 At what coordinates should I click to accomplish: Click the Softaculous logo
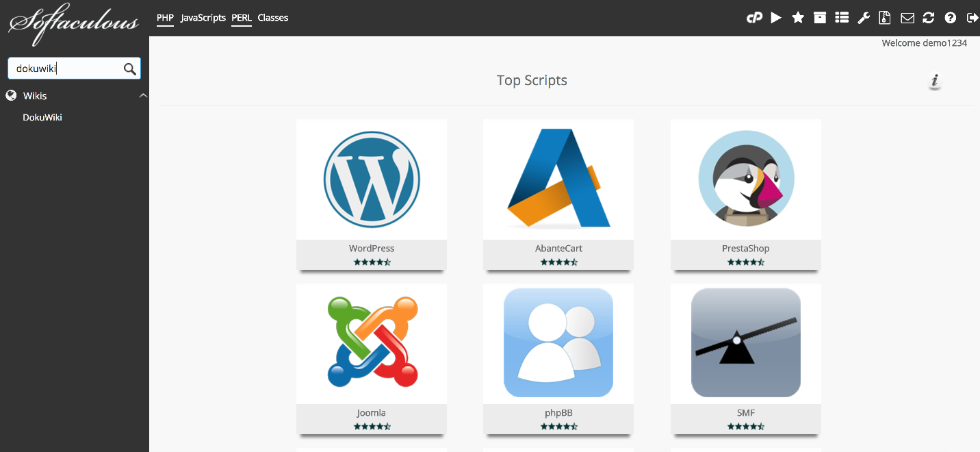(73, 25)
